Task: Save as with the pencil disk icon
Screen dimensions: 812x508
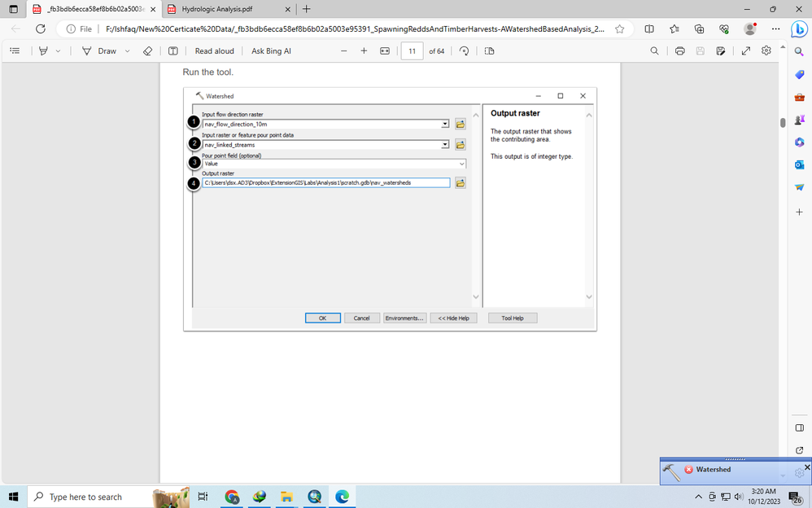Action: pyautogui.click(x=720, y=50)
